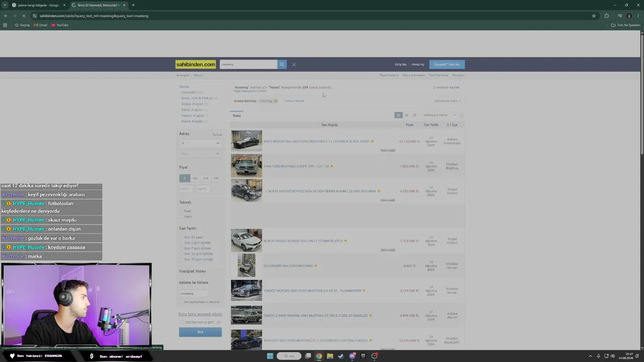Open the Otomobil category
The width and height of the screenshot is (644, 362).
(x=189, y=93)
